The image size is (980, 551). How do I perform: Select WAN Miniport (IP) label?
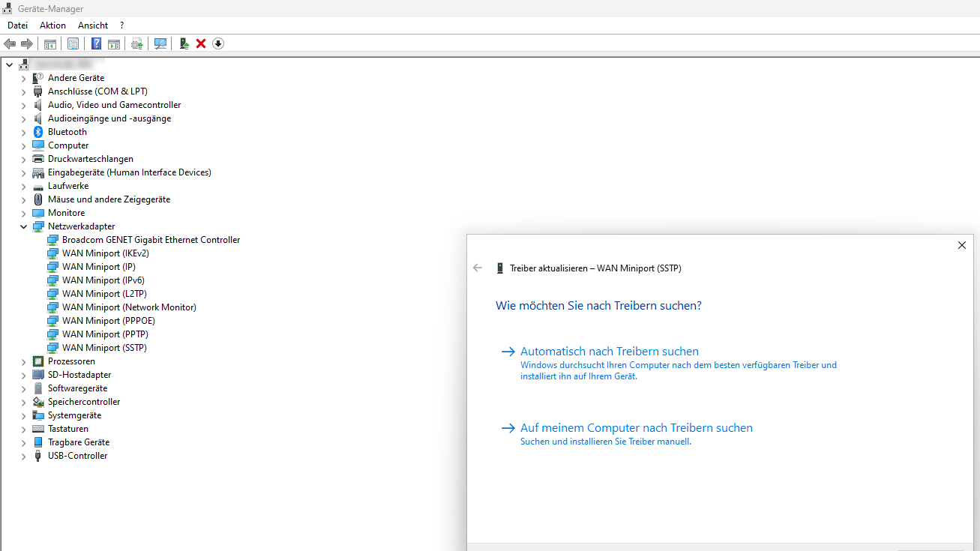pos(99,267)
